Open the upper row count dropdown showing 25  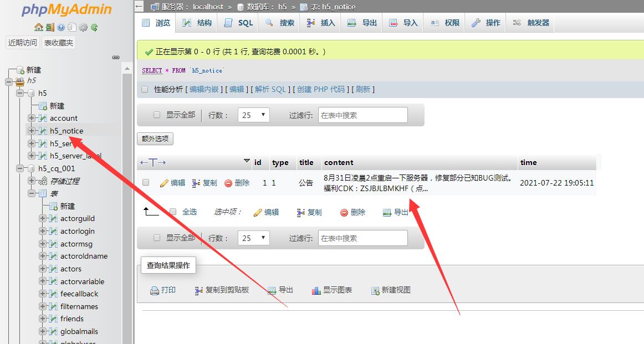pos(253,115)
